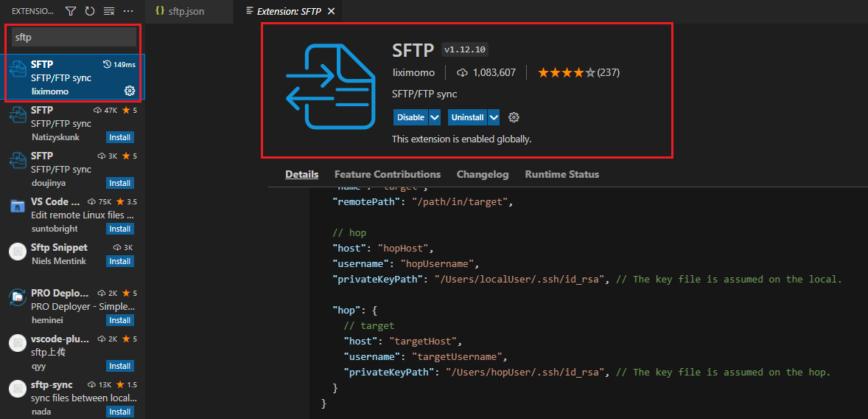Clear extensions search results icon
Screen dimensions: 868x419
[108, 11]
